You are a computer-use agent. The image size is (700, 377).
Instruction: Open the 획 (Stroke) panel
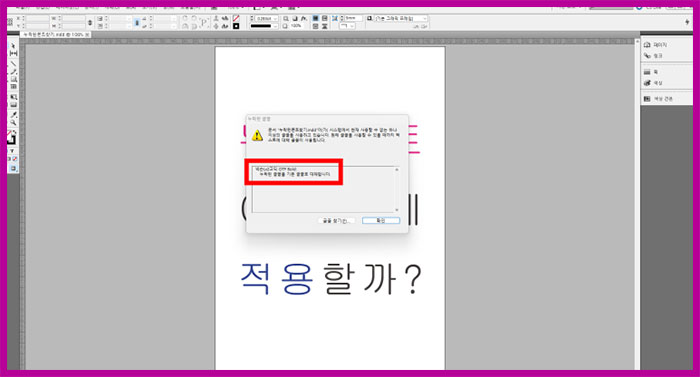pyautogui.click(x=651, y=72)
